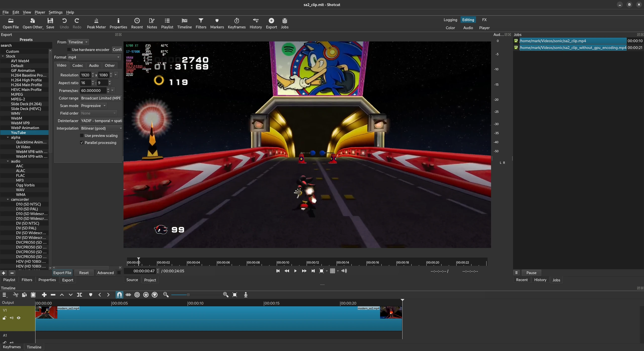
Task: Hide the V1 track with eye icon
Action: point(19,318)
